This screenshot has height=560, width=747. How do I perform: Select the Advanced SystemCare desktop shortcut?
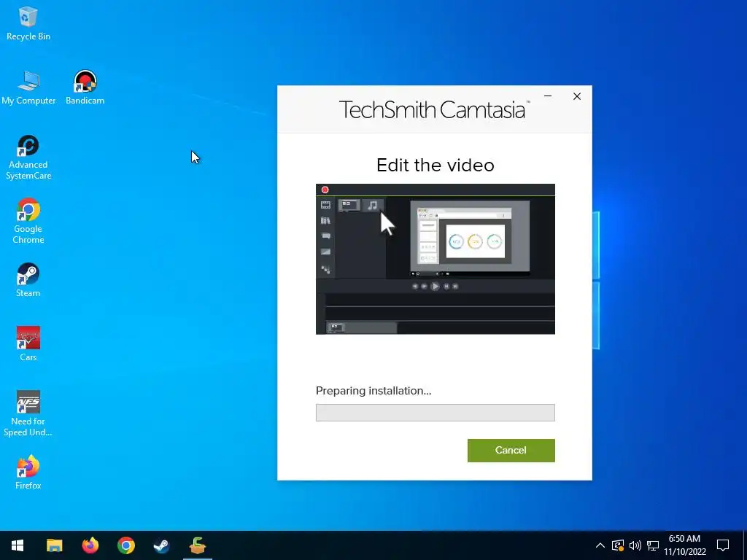coord(28,157)
